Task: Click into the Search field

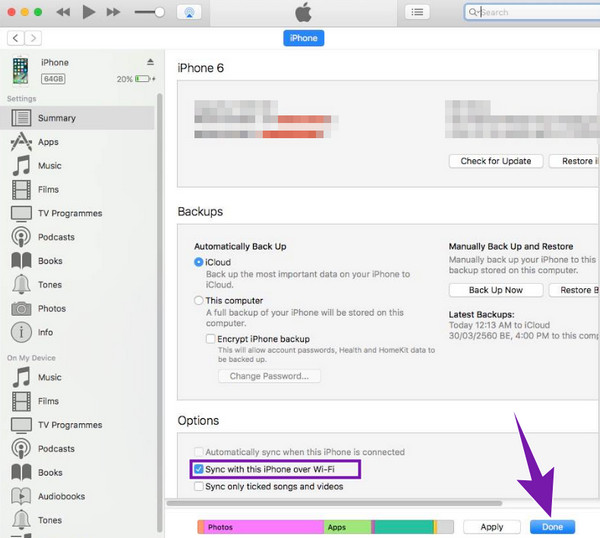Action: click(533, 12)
